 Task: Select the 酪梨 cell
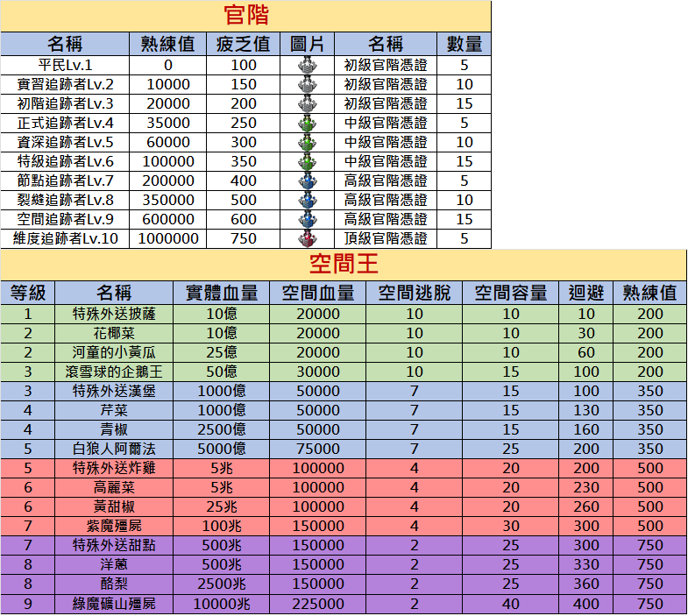pos(114,584)
